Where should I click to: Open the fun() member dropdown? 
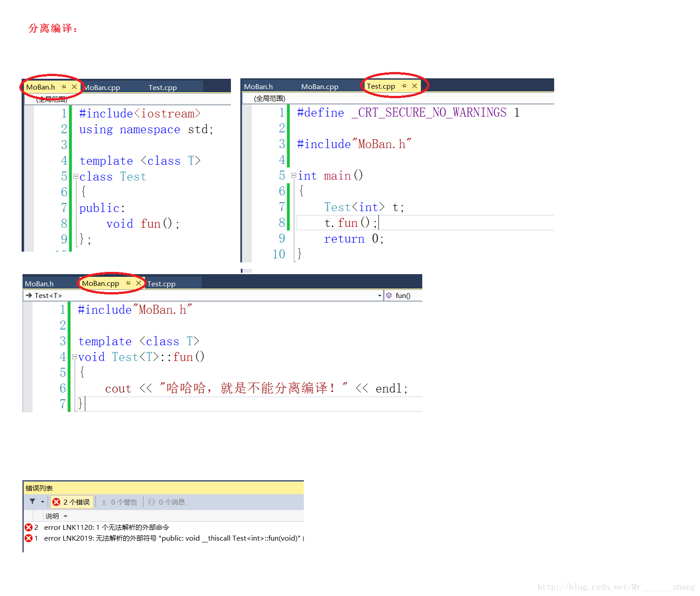pyautogui.click(x=403, y=296)
